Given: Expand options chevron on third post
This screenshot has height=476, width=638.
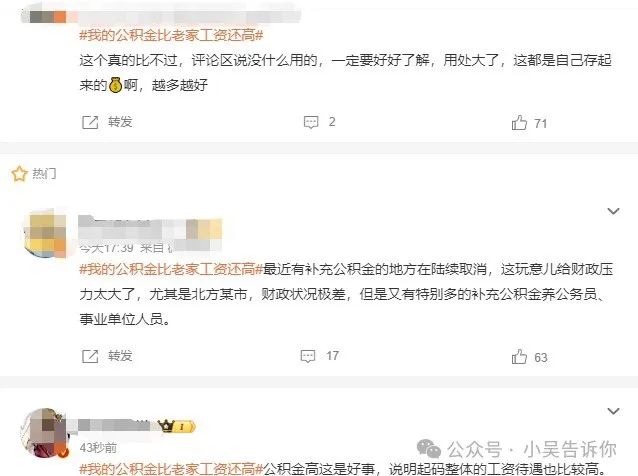Looking at the screenshot, I should tap(613, 411).
